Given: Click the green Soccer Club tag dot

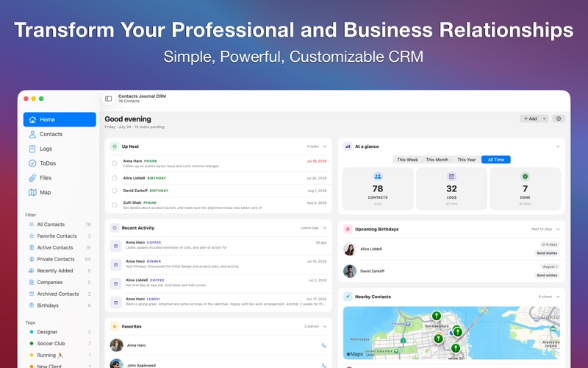Looking at the screenshot, I should (32, 344).
